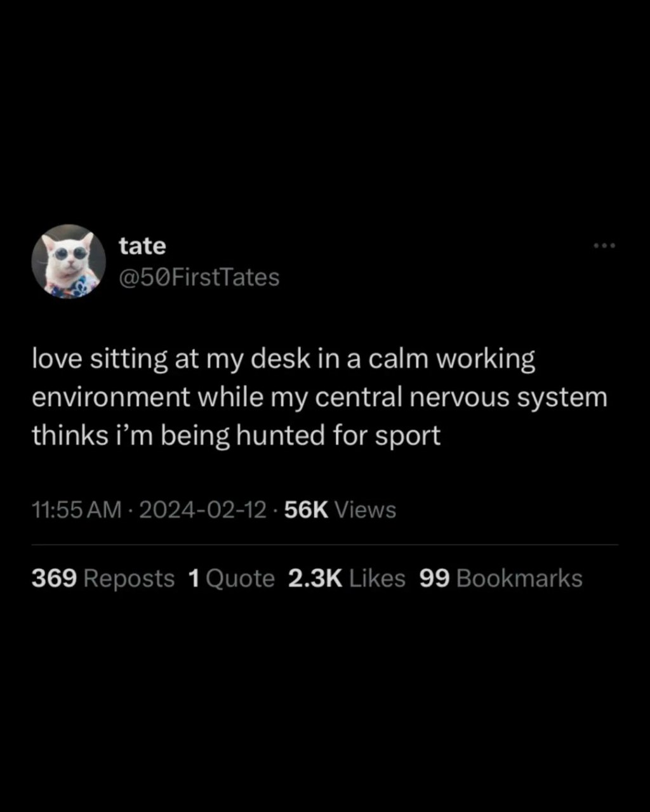Viewport: 650px width, 812px height.
Task: Open the 99 Bookmarks count
Action: coord(501,579)
